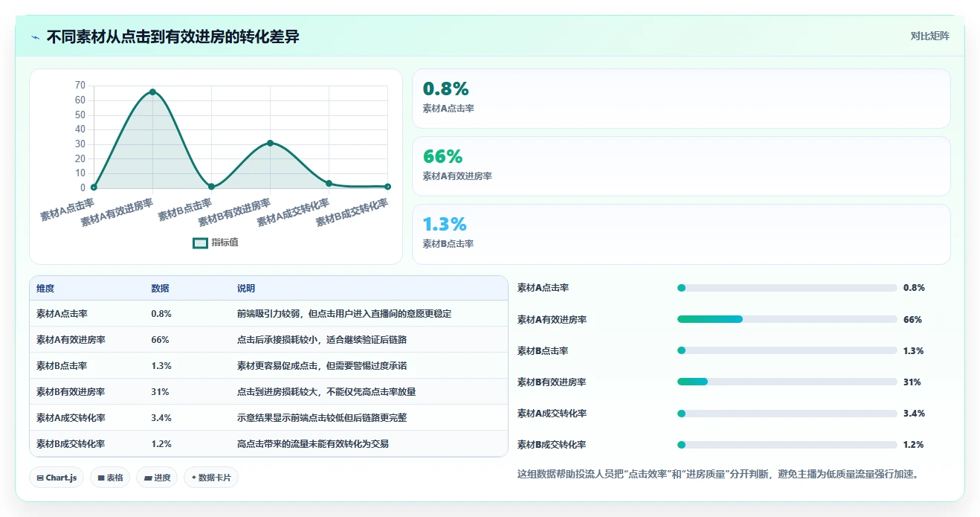980x517 pixels.
Task: Click the 进度 tag chip
Action: tap(157, 478)
